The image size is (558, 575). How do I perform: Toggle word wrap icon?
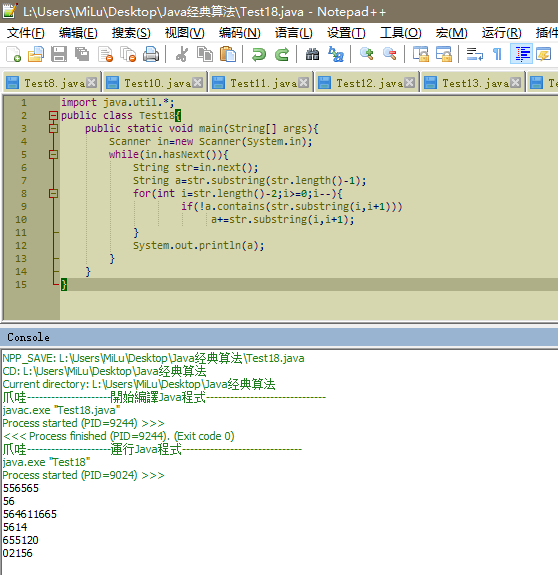pos(474,54)
